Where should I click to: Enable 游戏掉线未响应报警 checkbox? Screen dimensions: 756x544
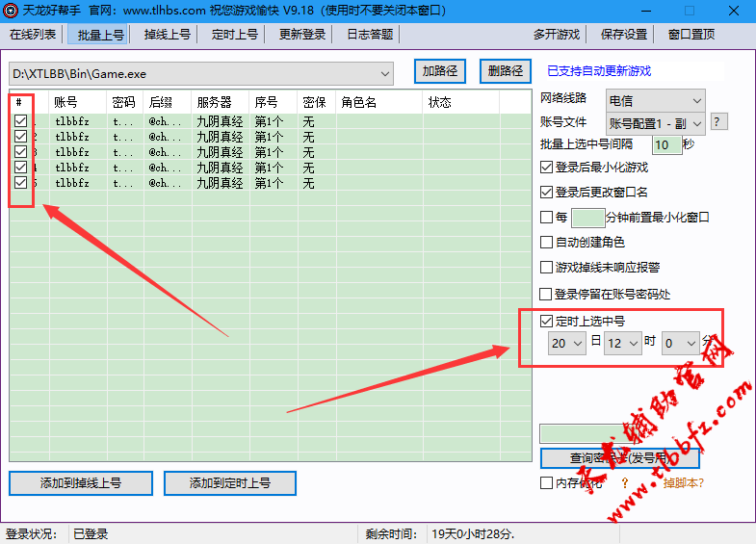(x=547, y=268)
